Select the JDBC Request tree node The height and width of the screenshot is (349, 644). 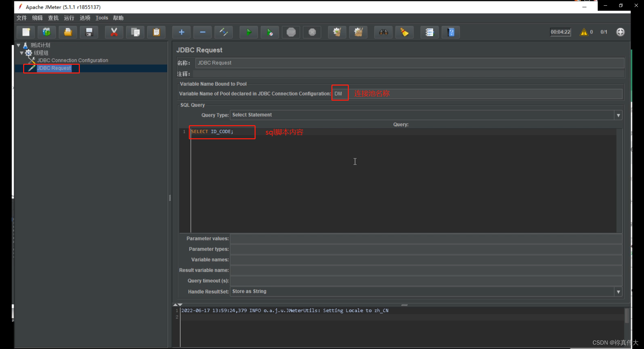click(x=54, y=68)
